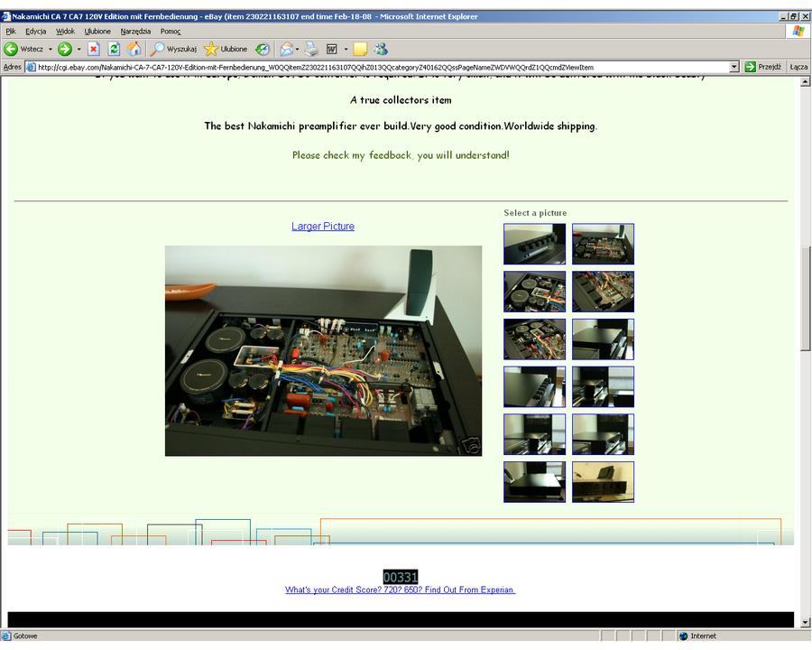
Task: Click the IE icon in title bar
Action: [5, 16]
